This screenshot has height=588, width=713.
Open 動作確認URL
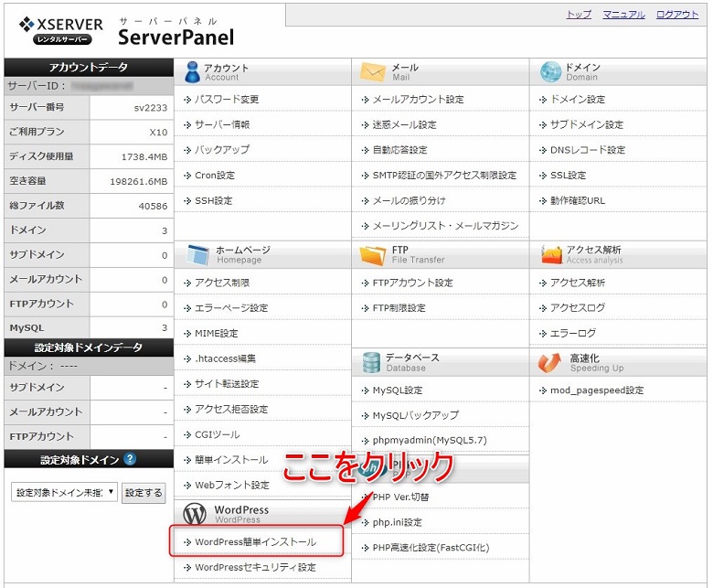(x=578, y=200)
